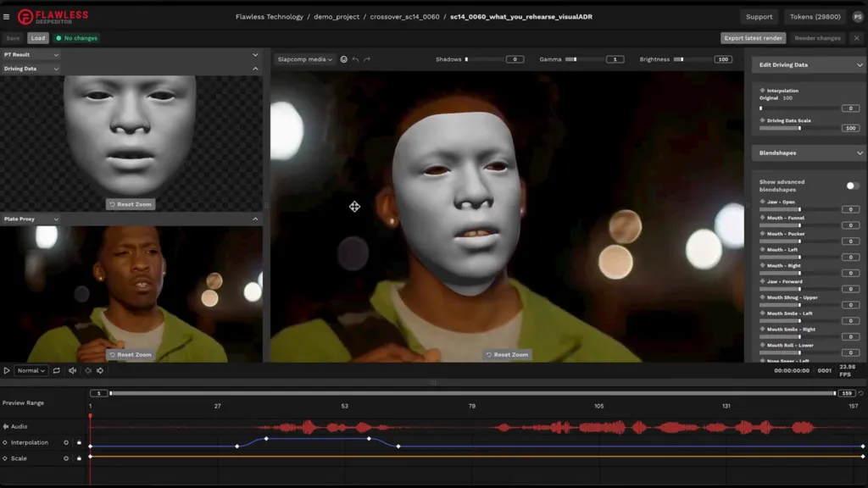Toggle loop playback icon

(57, 370)
